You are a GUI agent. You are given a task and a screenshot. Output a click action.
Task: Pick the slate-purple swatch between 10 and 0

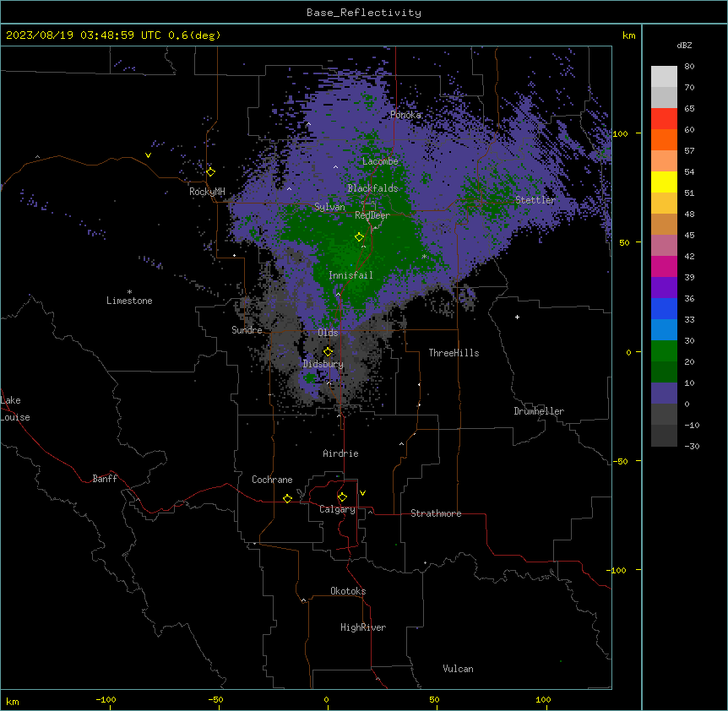click(664, 393)
